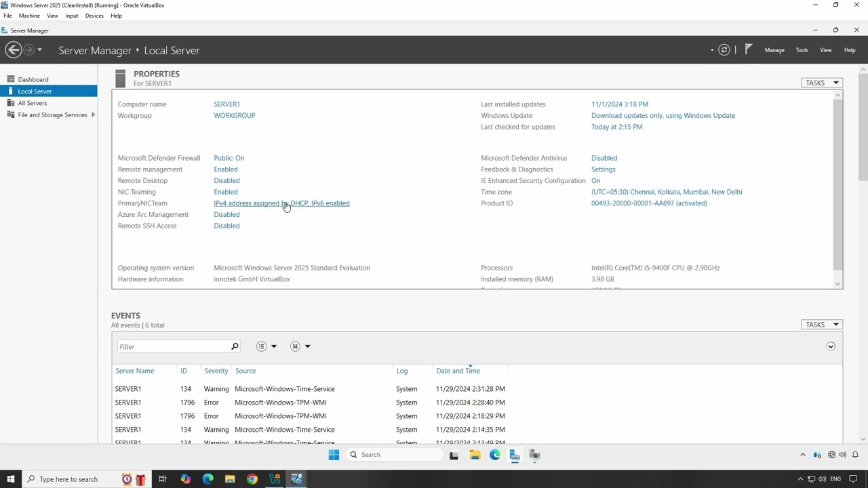Open the View menu in Server Manager
Image resolution: width=868 pixels, height=488 pixels.
click(x=826, y=50)
